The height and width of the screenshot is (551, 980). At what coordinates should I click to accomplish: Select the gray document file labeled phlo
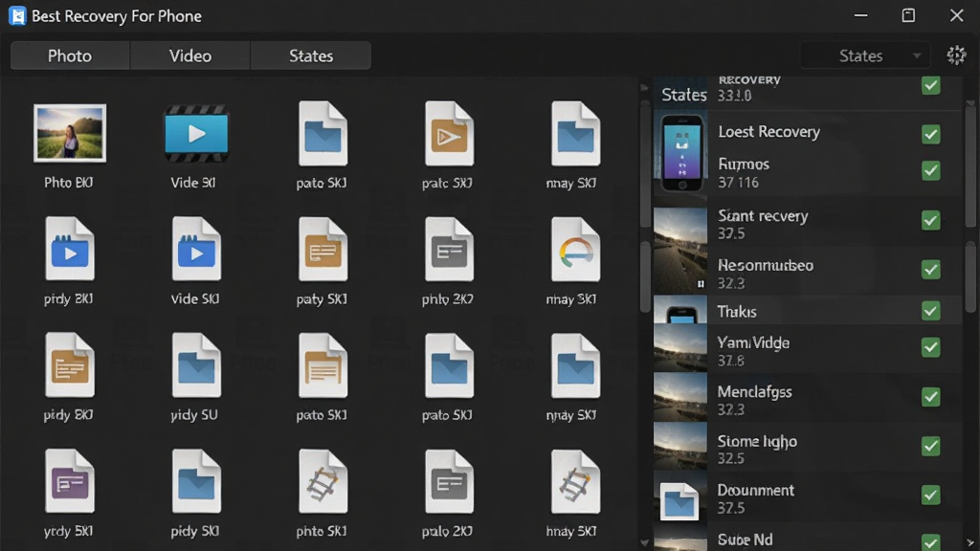click(449, 250)
